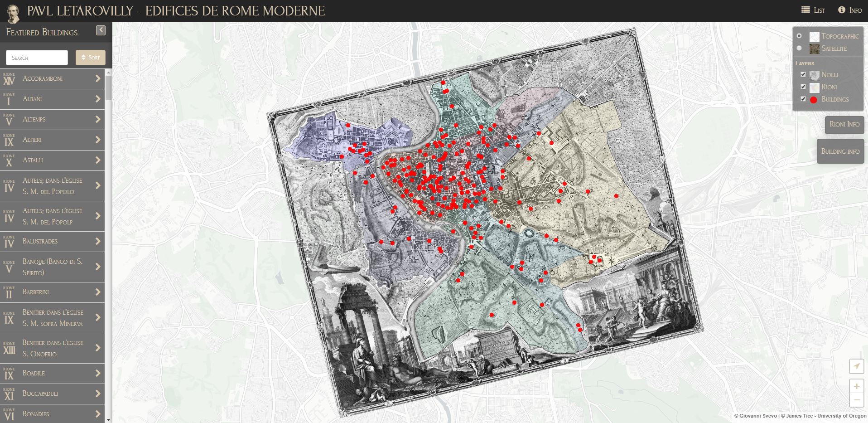This screenshot has width=868, height=423.
Task: Expand the Albani entry chevron
Action: [98, 99]
